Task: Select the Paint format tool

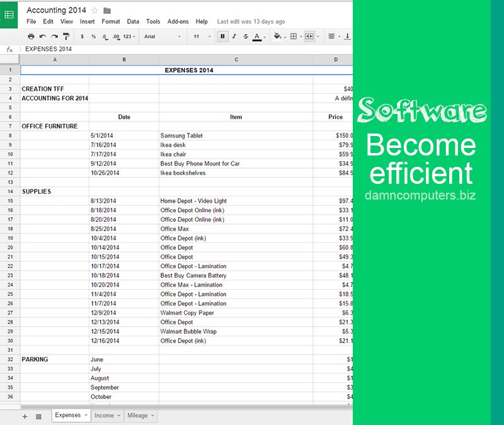Action: click(x=66, y=37)
